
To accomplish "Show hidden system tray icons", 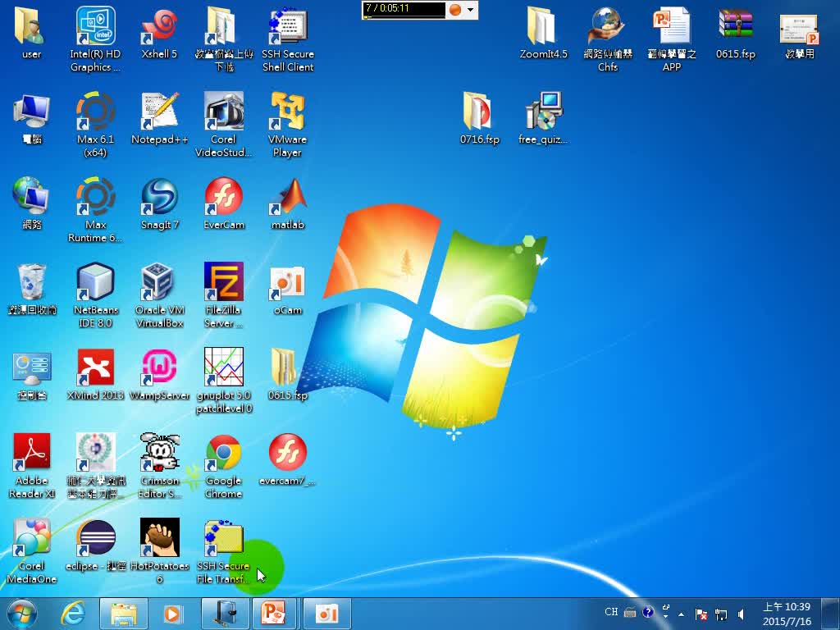I will coord(682,614).
